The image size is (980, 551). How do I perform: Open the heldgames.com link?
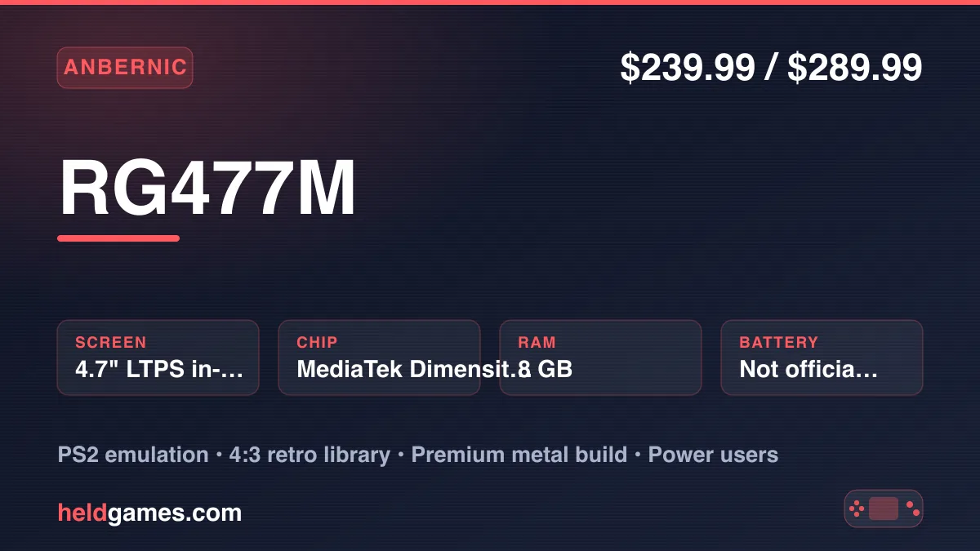point(149,513)
